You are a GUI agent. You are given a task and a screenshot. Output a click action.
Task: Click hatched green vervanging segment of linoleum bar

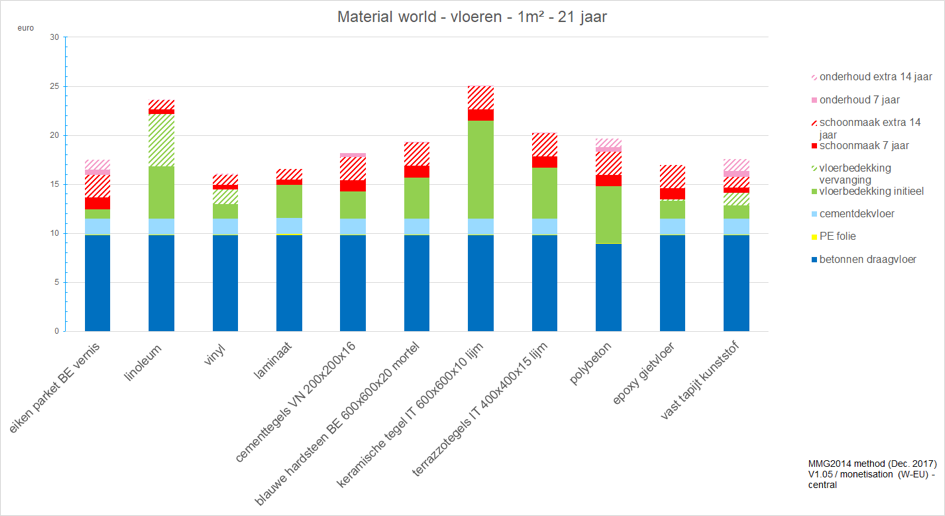click(x=162, y=140)
